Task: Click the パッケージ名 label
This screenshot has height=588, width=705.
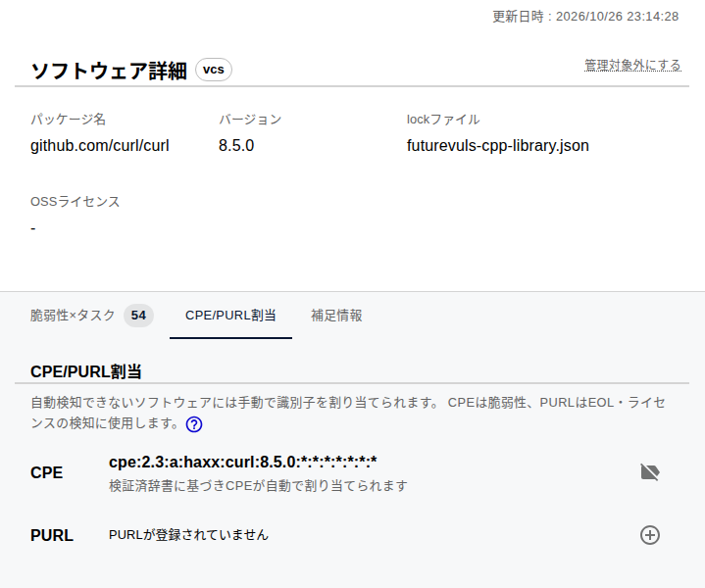Action: pyautogui.click(x=68, y=120)
